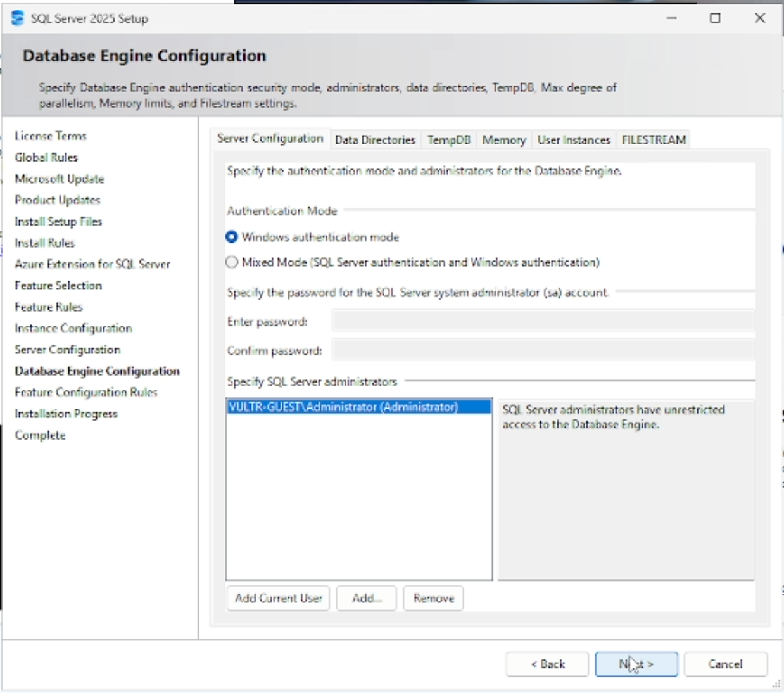Click the Add button to add an administrator
The image size is (784, 693).
pos(366,598)
